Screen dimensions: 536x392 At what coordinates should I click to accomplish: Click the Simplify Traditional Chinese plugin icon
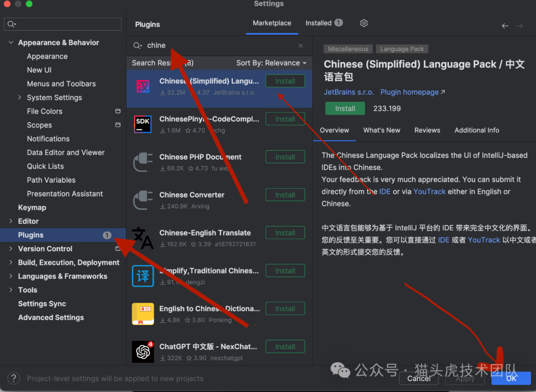(143, 276)
